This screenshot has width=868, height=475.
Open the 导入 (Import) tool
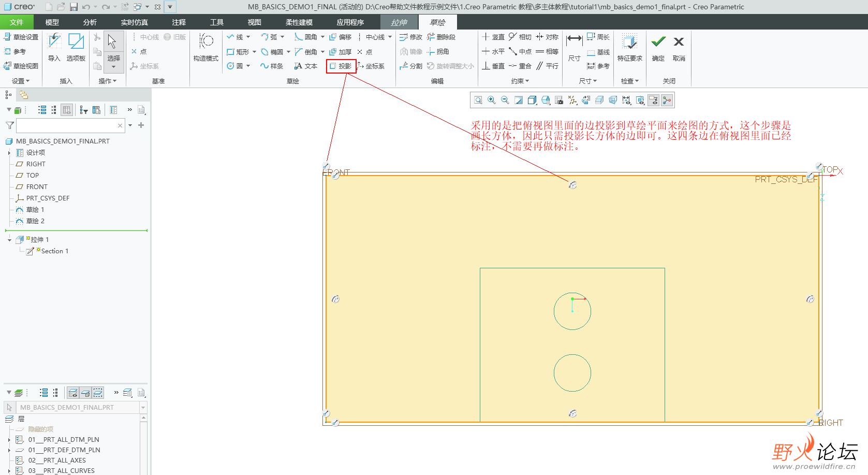pyautogui.click(x=54, y=48)
